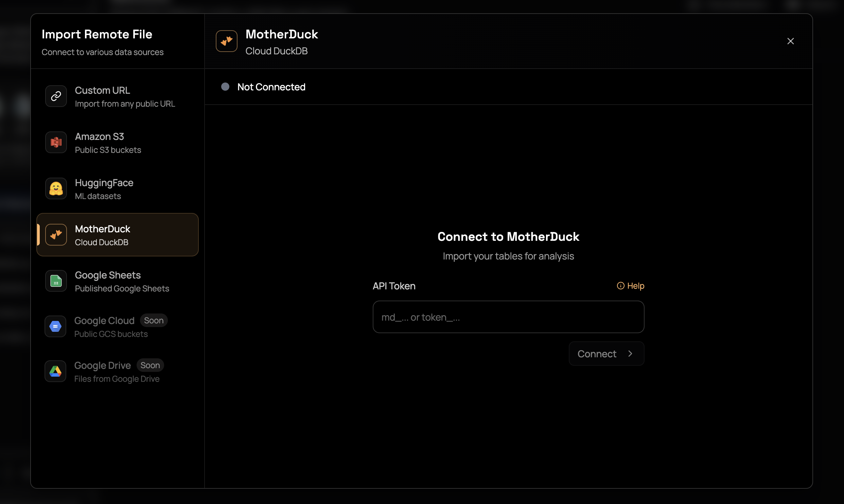
Task: Click the chevron arrow inside Connect
Action: 630,354
